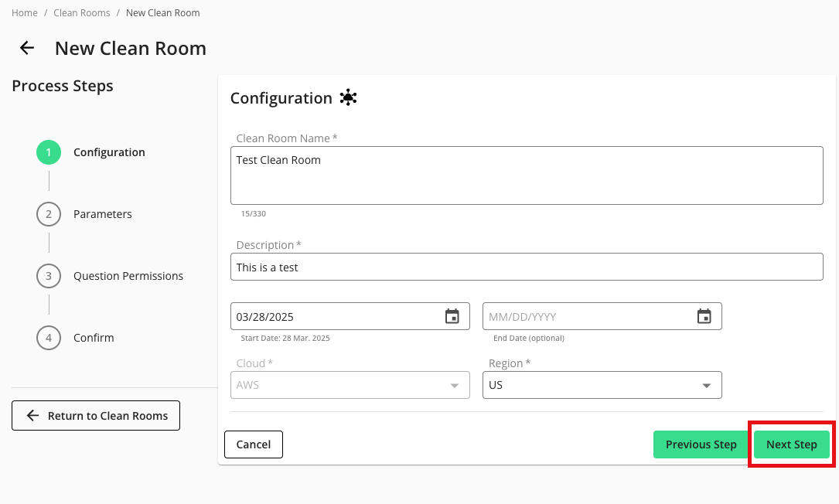Select step 2 Parameters circle
This screenshot has height=504, width=839.
[x=49, y=214]
